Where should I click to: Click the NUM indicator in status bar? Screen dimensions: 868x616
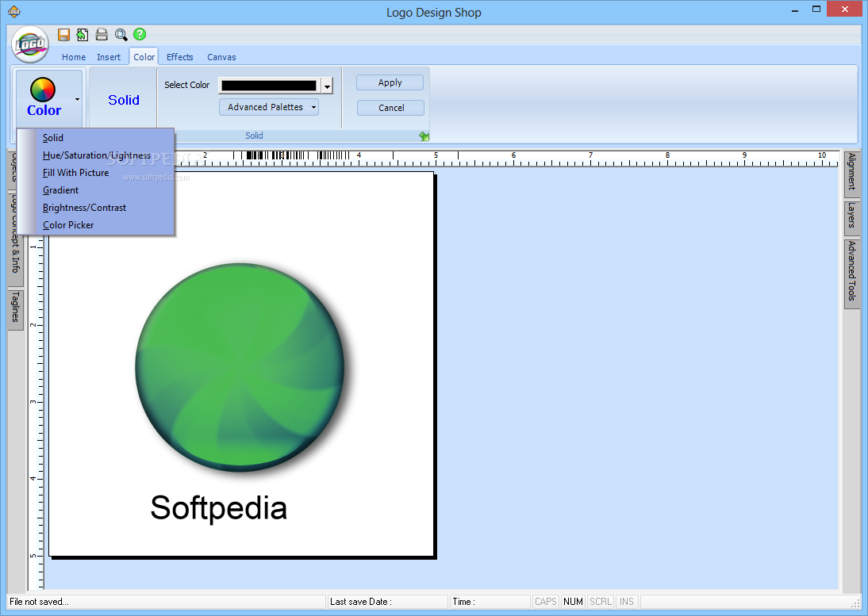[573, 602]
